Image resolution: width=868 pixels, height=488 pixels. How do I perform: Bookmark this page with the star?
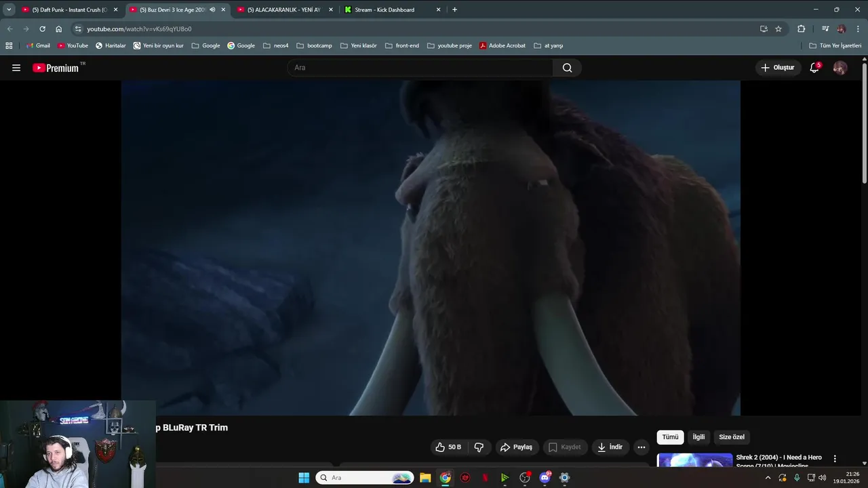(778, 29)
